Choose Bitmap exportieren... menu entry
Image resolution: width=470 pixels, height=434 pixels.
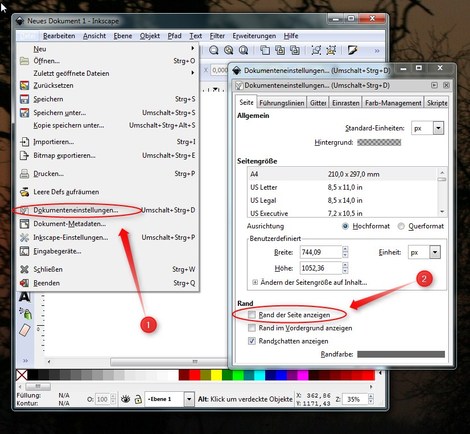pyautogui.click(x=107, y=156)
